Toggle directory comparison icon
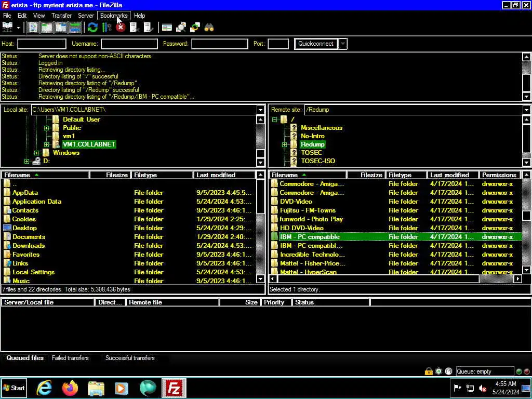Image resolution: width=532 pixels, height=399 pixels. (x=181, y=28)
